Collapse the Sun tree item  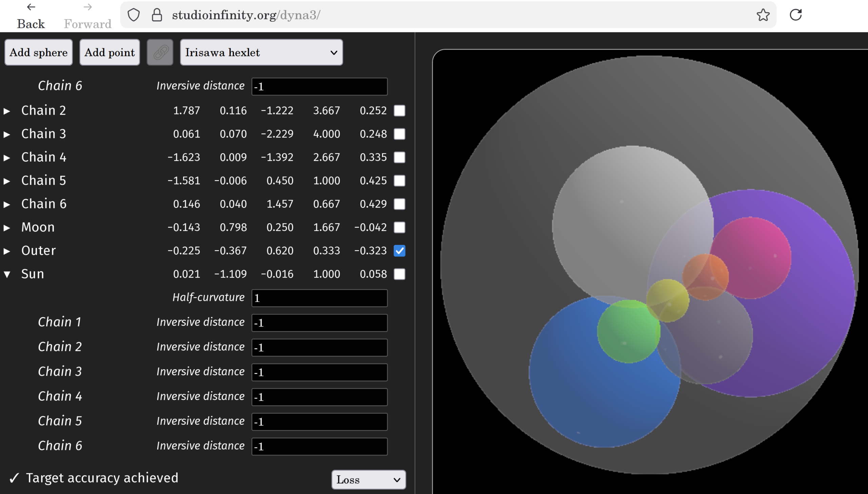tap(7, 274)
